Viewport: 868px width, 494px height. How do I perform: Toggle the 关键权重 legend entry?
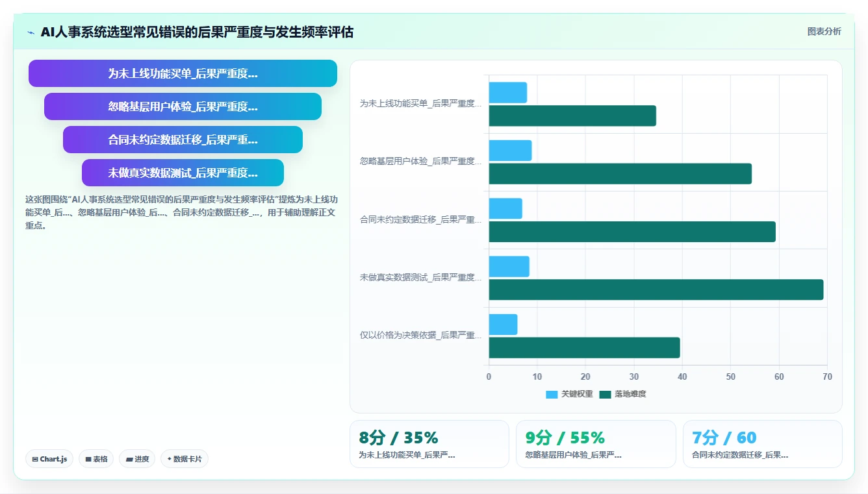tap(569, 394)
